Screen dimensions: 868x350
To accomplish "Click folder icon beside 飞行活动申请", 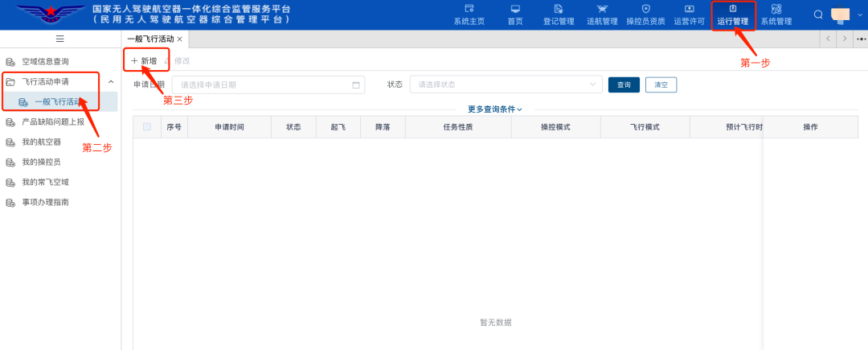I will click(10, 82).
